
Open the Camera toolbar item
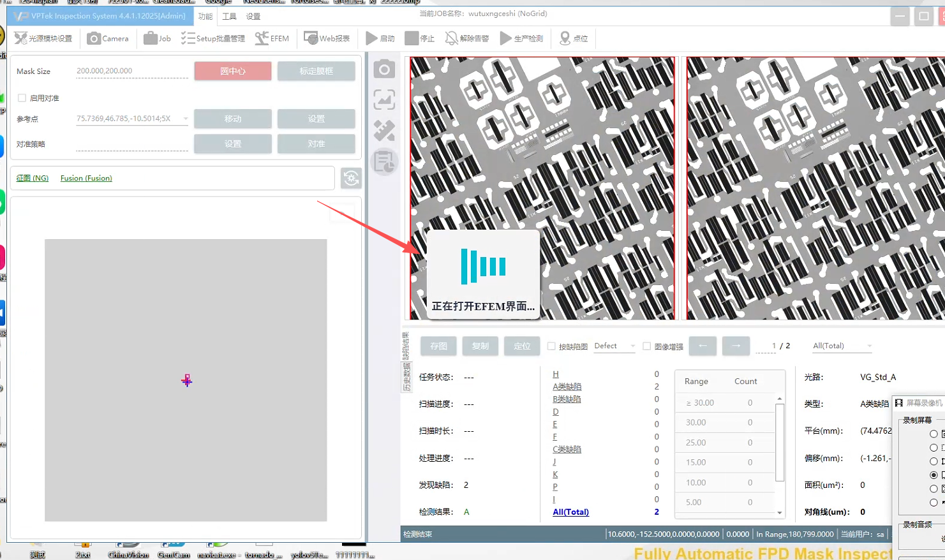[x=107, y=38]
